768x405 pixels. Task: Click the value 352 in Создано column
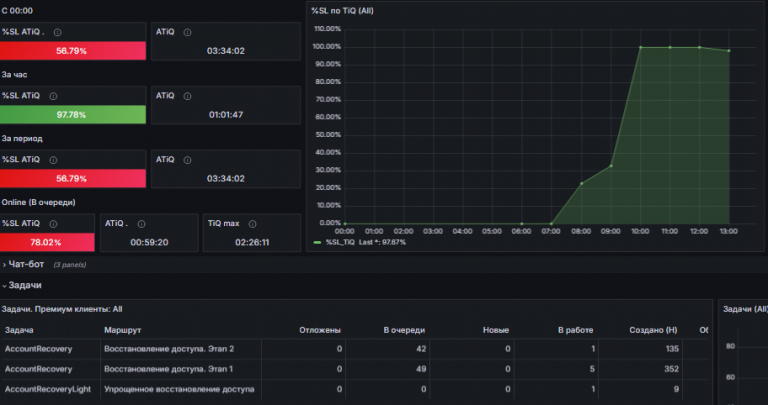[672, 369]
